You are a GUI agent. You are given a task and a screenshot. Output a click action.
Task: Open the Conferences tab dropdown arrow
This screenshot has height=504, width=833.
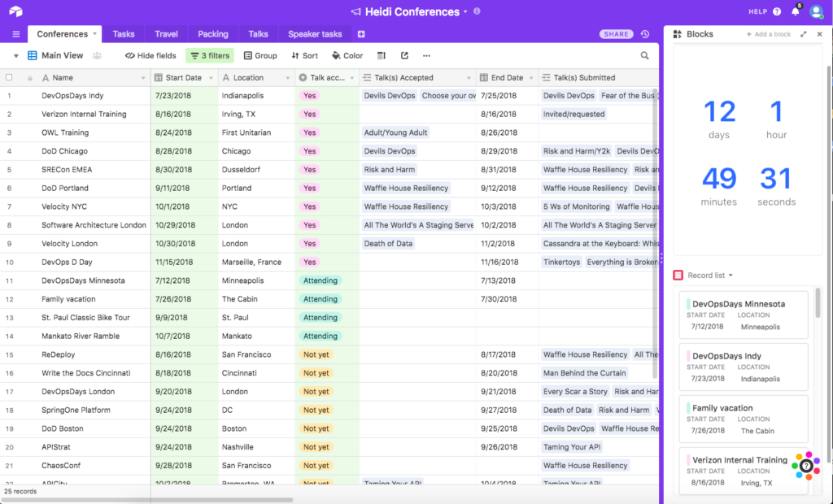(x=94, y=33)
